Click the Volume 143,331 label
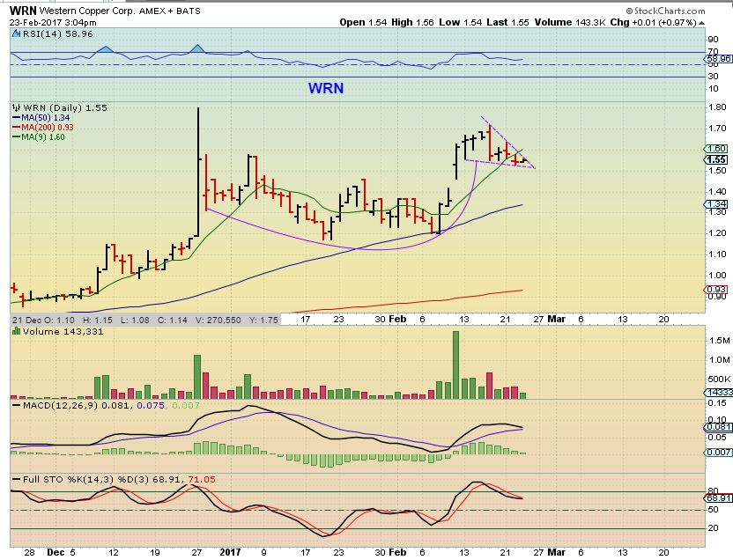The width and height of the screenshot is (733, 560). 63,332
